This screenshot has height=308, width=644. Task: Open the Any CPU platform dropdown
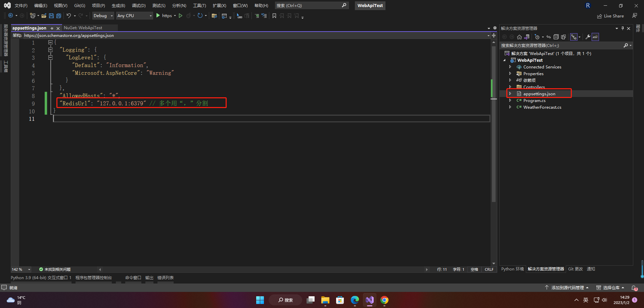[x=134, y=16]
